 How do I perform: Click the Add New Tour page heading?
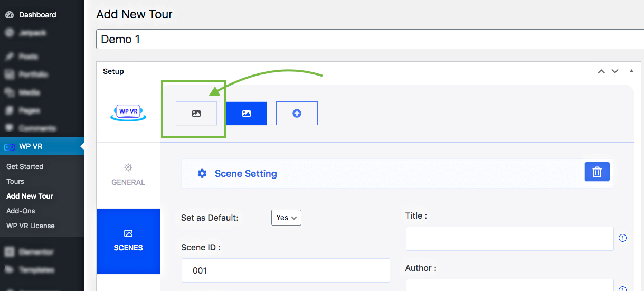click(134, 14)
